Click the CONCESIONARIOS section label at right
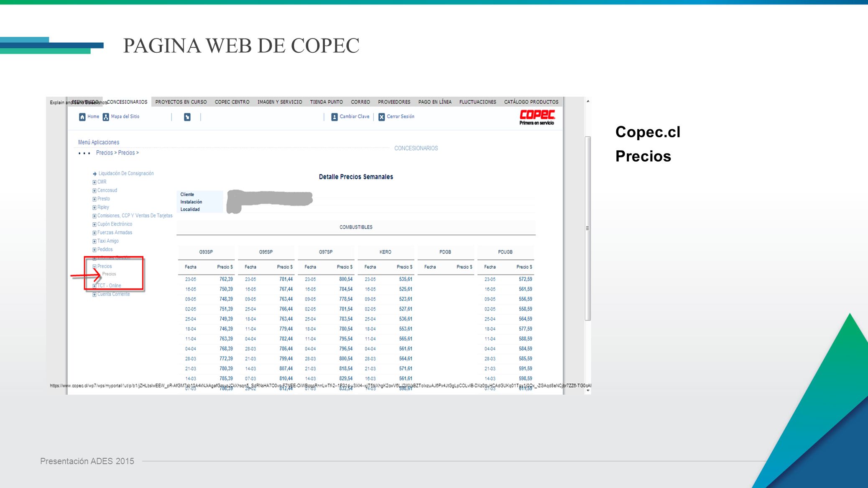Viewport: 868px width, 488px height. click(416, 148)
